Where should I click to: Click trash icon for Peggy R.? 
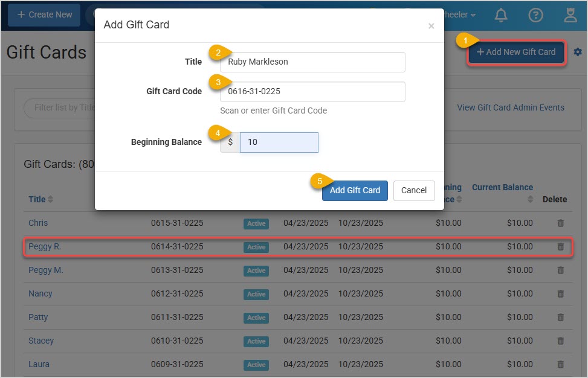pos(560,247)
